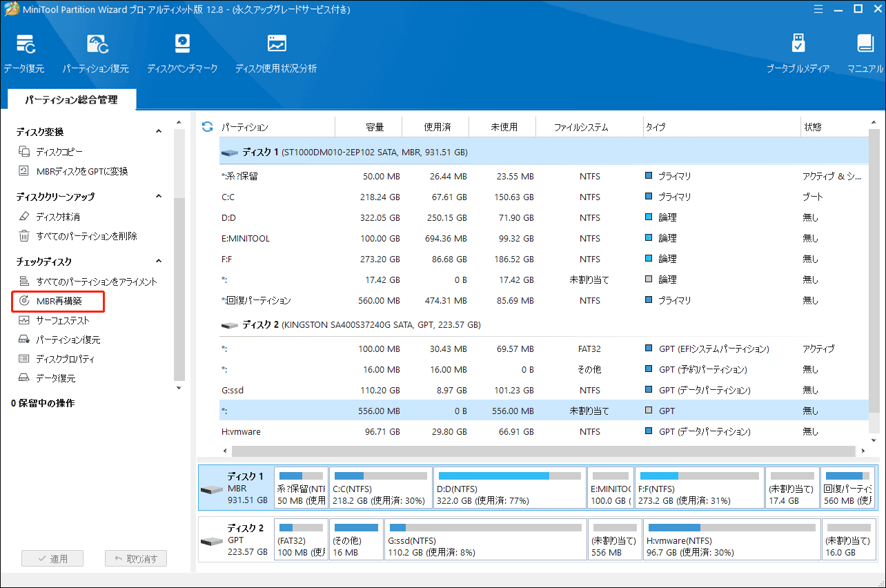Screen dimensions: 886x588
Task: Switch to the パーティション総合管理 tab
Action: pyautogui.click(x=71, y=100)
